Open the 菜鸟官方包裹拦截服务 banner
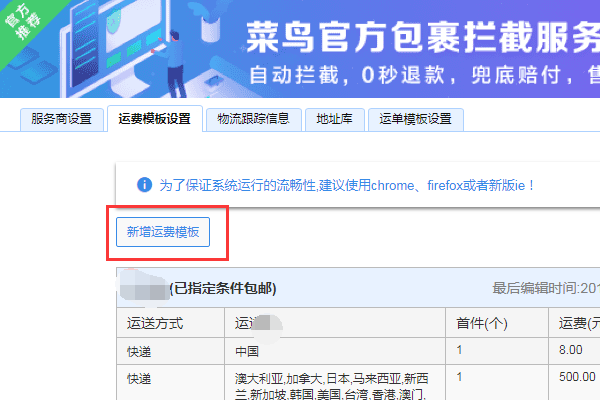The width and height of the screenshot is (600, 400). coord(300,49)
